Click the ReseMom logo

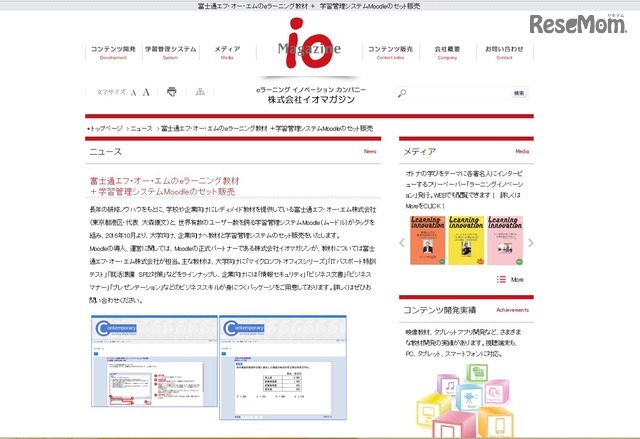point(578,24)
